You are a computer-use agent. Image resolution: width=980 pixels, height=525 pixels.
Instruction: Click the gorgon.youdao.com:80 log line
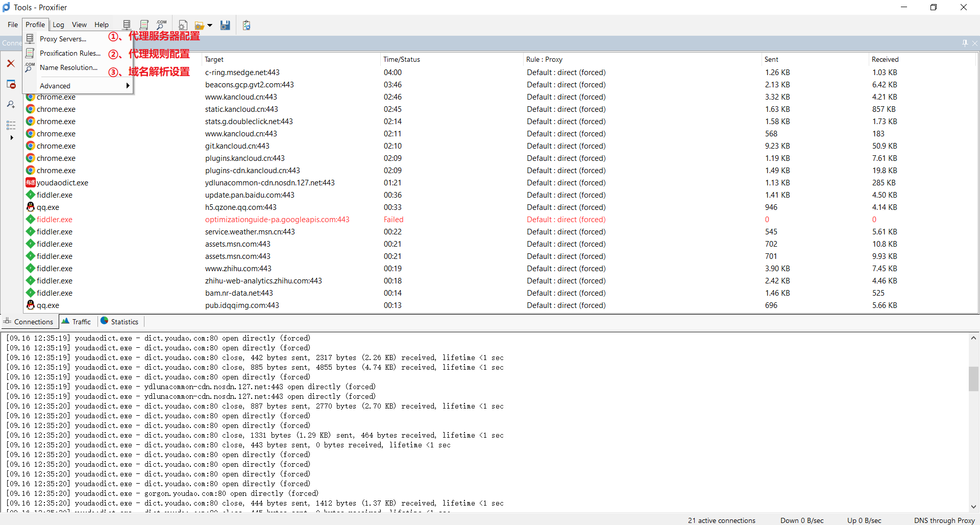pyautogui.click(x=162, y=493)
